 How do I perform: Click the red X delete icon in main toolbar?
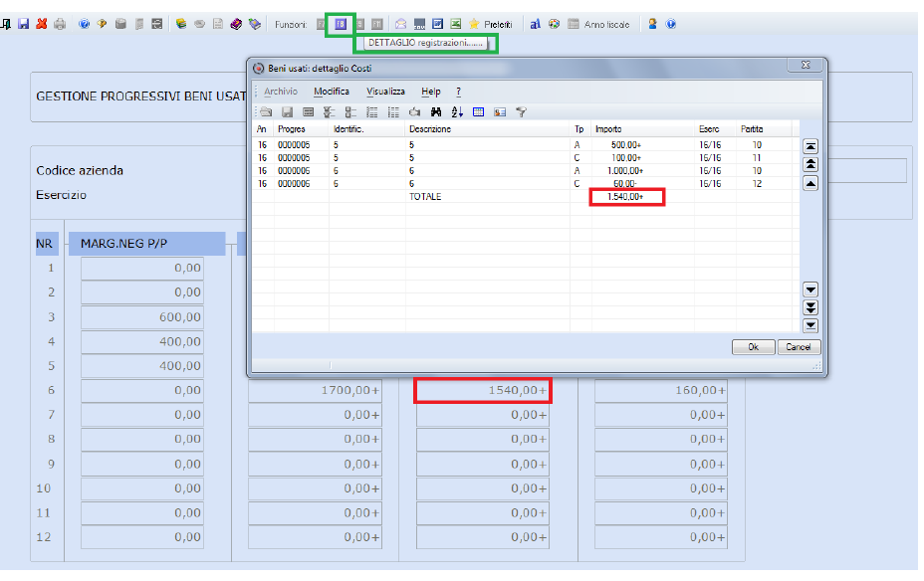point(42,24)
